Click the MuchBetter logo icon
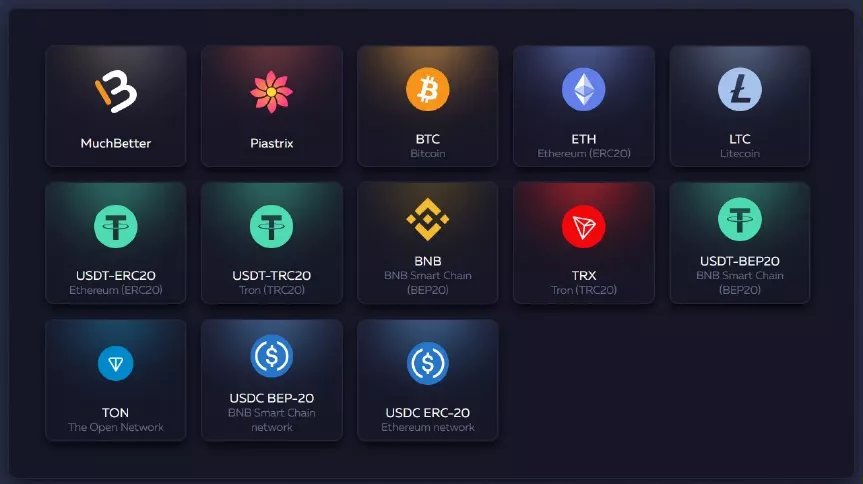Image resolution: width=863 pixels, height=484 pixels. tap(116, 91)
